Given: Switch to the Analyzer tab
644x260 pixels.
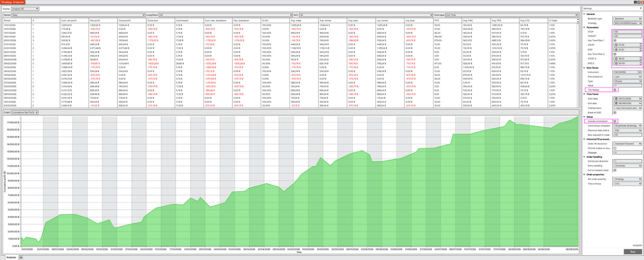Looking at the screenshot, I should (11, 257).
